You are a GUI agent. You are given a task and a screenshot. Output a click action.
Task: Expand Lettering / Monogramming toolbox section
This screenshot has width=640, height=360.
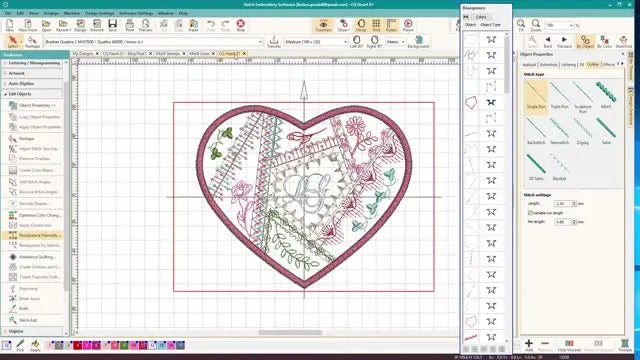32,63
